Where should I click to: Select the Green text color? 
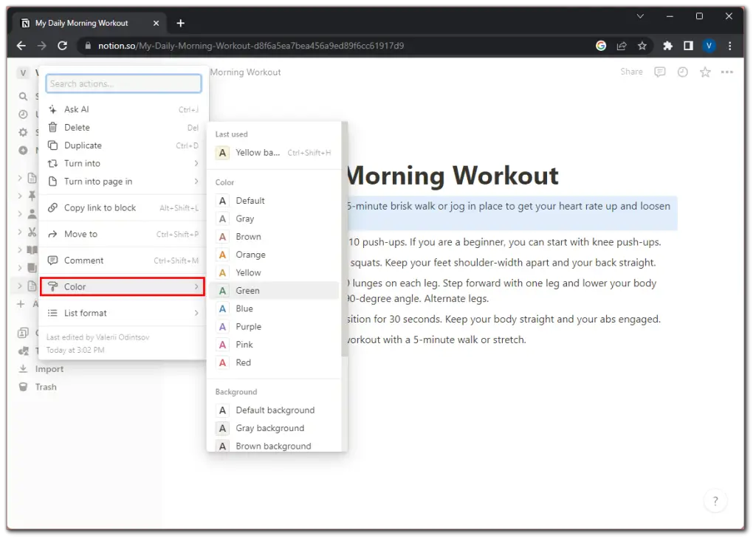[247, 290]
